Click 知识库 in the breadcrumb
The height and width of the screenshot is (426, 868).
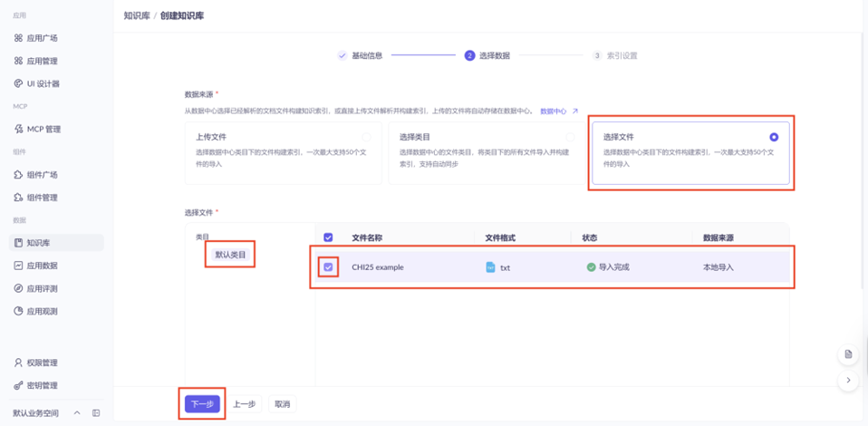point(135,15)
